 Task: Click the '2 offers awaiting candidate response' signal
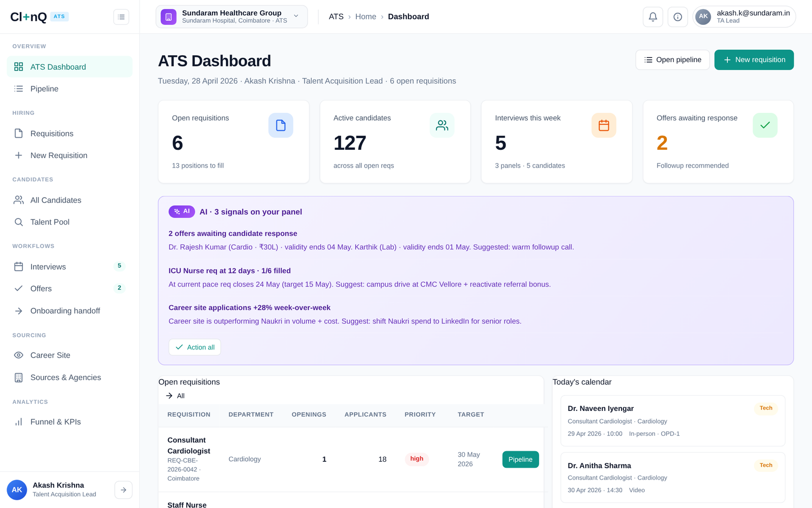coord(233,234)
